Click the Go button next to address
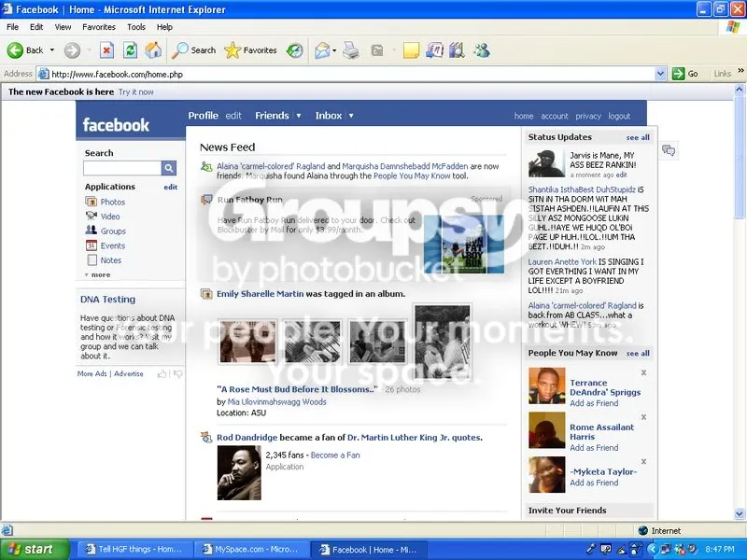This screenshot has height=560, width=747. click(685, 74)
